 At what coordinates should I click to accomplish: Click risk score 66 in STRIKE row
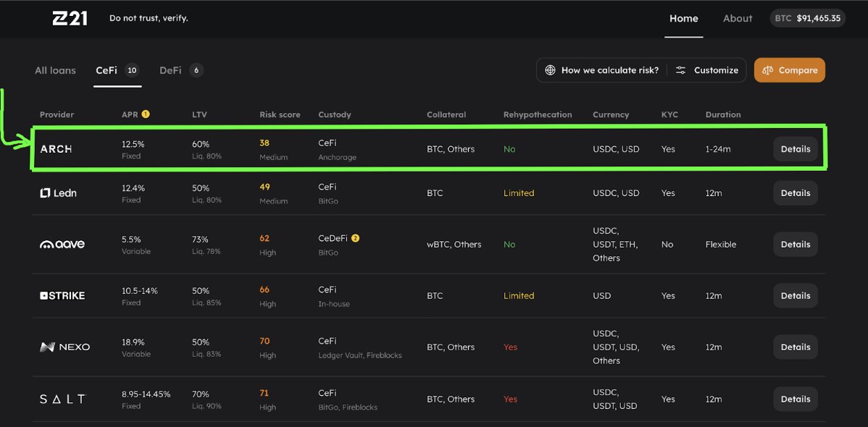(264, 289)
